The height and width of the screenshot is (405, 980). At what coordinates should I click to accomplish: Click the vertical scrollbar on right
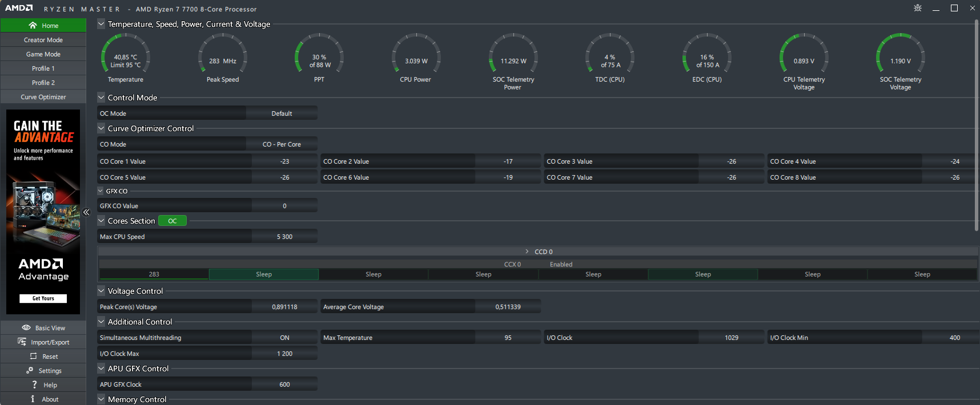(977, 125)
